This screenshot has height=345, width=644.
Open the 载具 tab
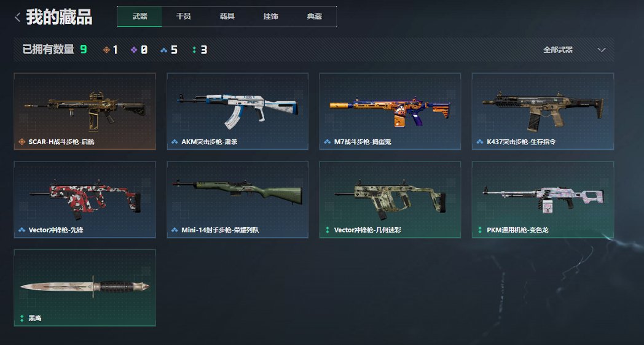[x=227, y=17]
